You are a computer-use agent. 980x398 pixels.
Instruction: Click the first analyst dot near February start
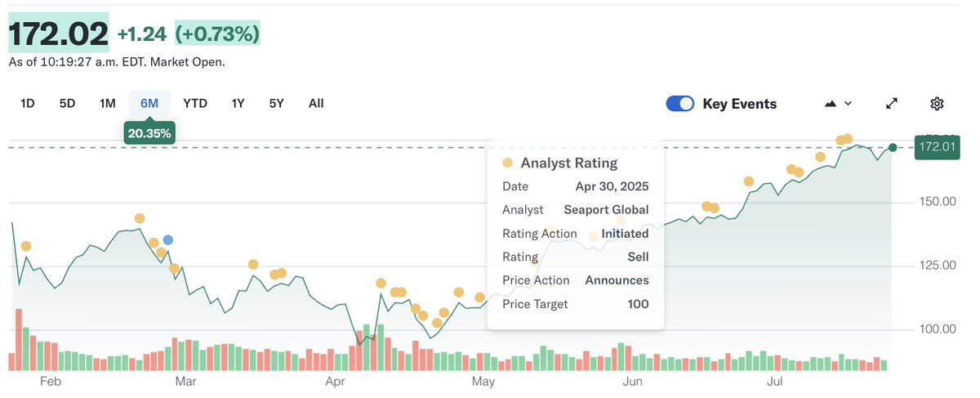coord(26,246)
